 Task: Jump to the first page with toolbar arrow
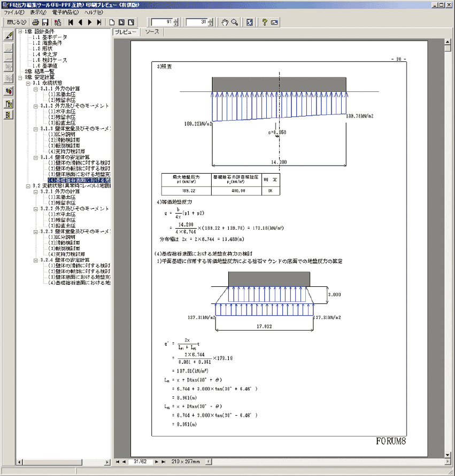tap(71, 22)
